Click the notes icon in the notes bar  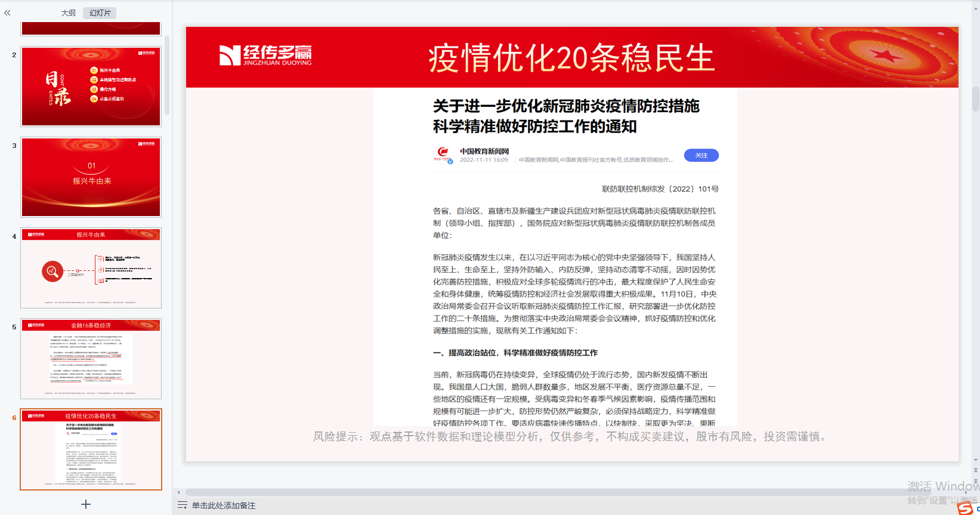(182, 505)
